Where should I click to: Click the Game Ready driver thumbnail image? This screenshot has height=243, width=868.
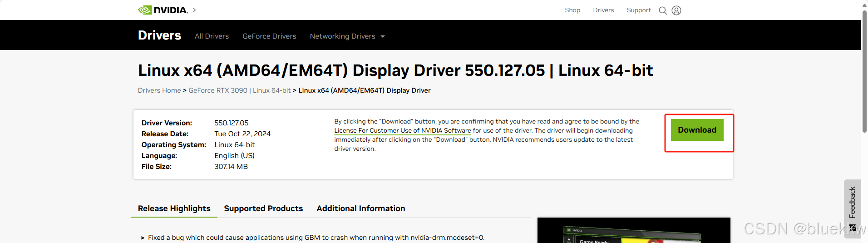click(x=634, y=230)
